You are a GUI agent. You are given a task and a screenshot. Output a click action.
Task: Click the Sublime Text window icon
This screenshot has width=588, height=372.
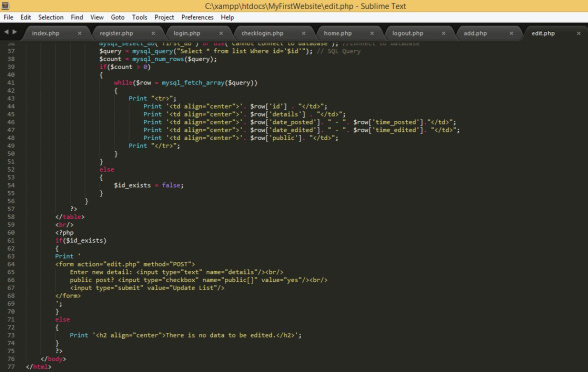(5, 6)
